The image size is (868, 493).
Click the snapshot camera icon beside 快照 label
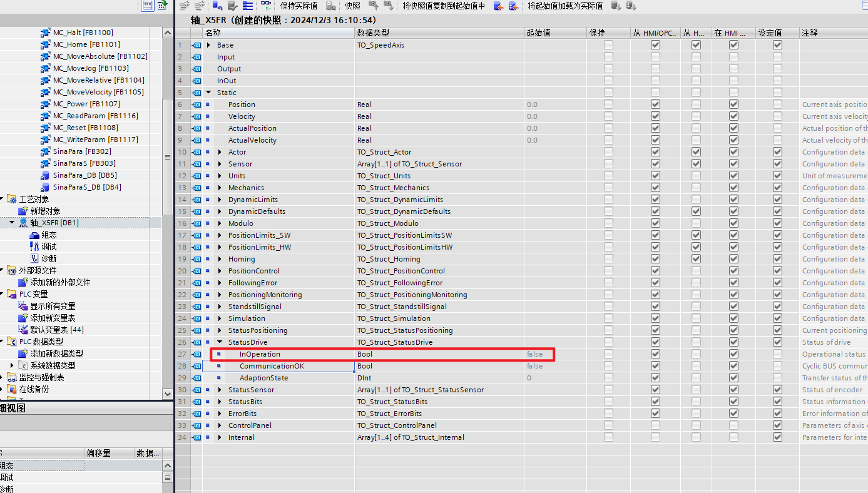click(374, 6)
